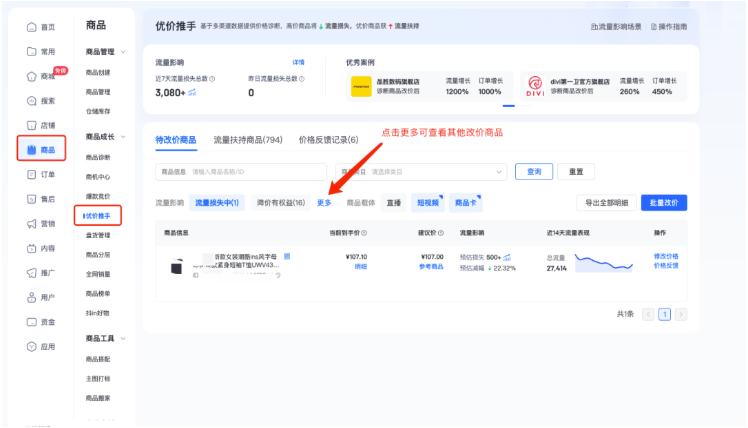Collapse the 商品成长 menu section

coord(105,136)
